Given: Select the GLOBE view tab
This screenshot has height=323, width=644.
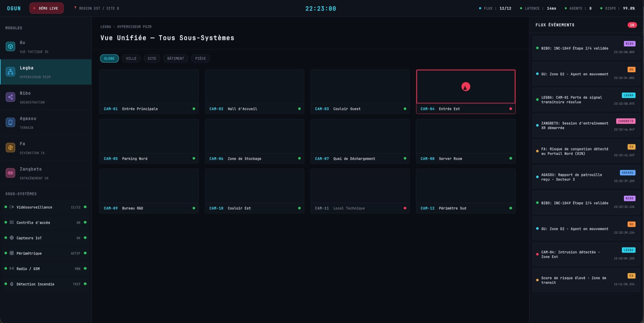Looking at the screenshot, I should pyautogui.click(x=109, y=58).
